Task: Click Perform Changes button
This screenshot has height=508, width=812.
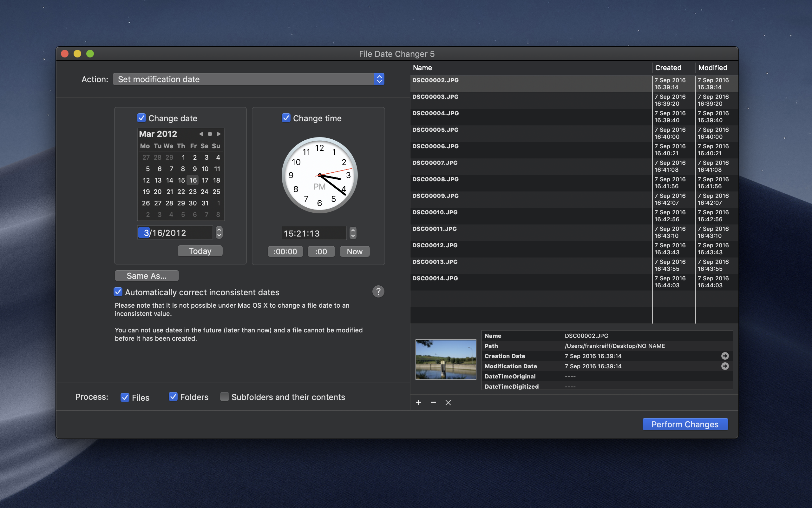Action: (685, 424)
